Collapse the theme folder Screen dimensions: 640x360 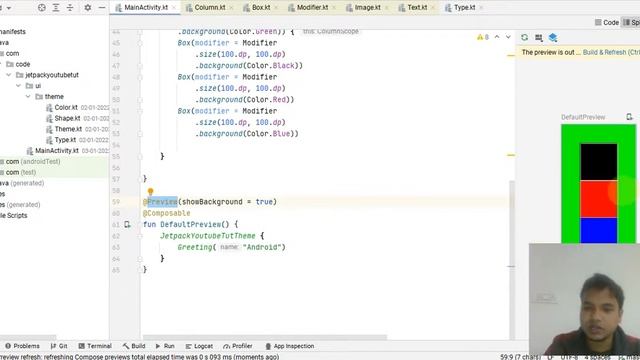(28, 97)
